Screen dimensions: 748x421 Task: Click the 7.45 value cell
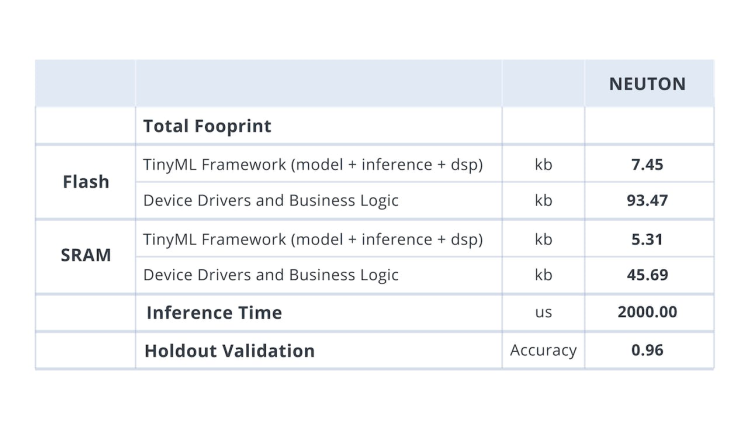point(647,164)
